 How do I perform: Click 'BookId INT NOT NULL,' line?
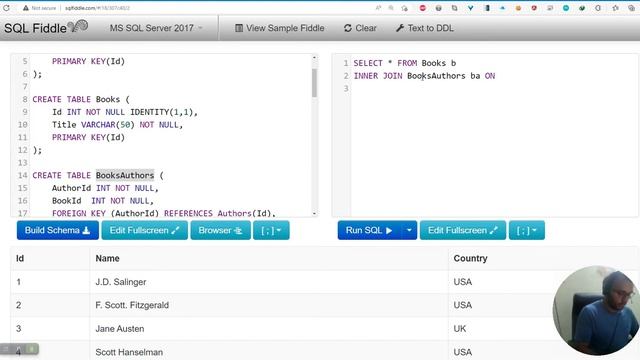tap(102, 200)
